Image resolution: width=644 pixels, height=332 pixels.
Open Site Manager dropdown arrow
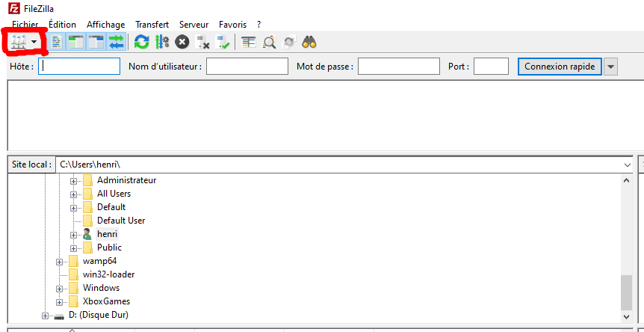coord(34,42)
